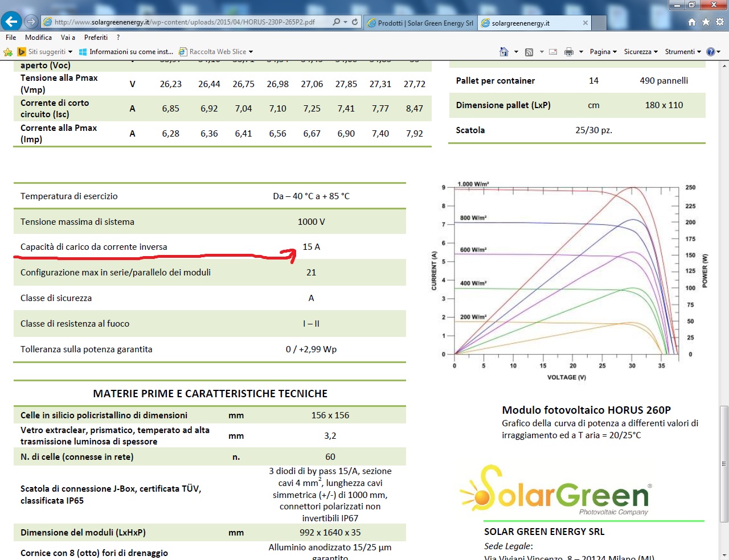Expand Raccolta Web Slice dropdown arrow
This screenshot has height=560, width=729.
(251, 52)
